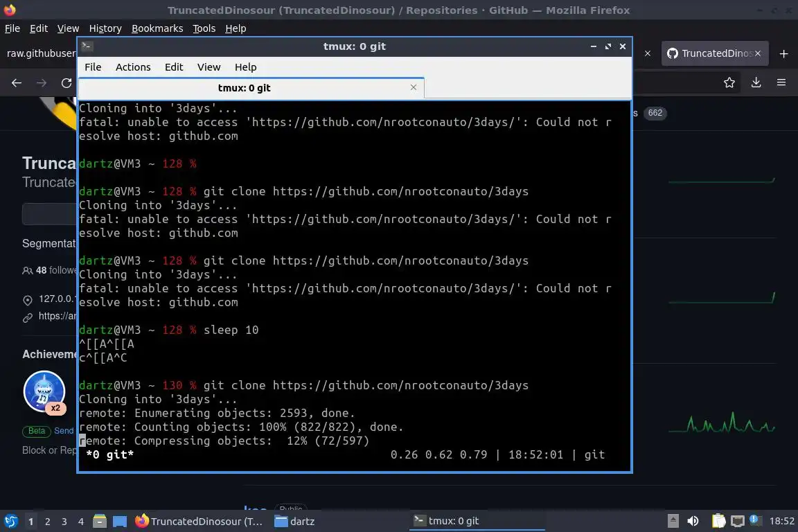This screenshot has height=532, width=798.
Task: Reload the Firefox page
Action: [x=66, y=83]
